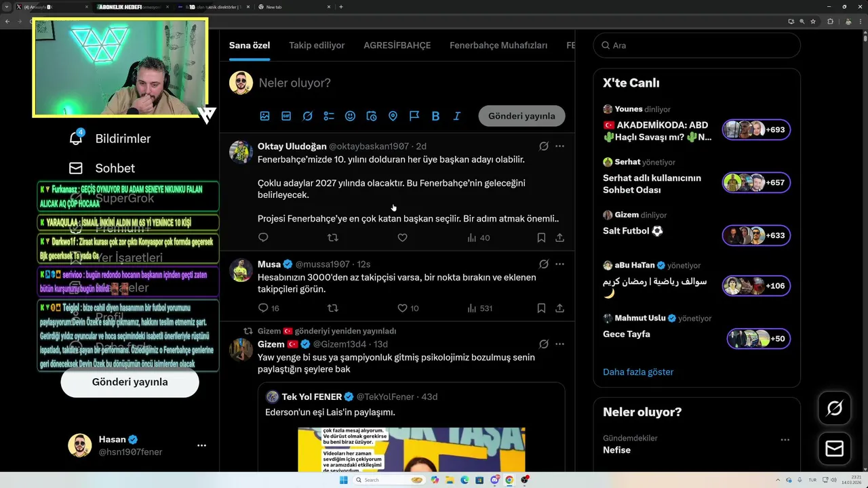868x488 pixels.
Task: Bookmark Oktay Uludoğan's post
Action: [x=541, y=237]
